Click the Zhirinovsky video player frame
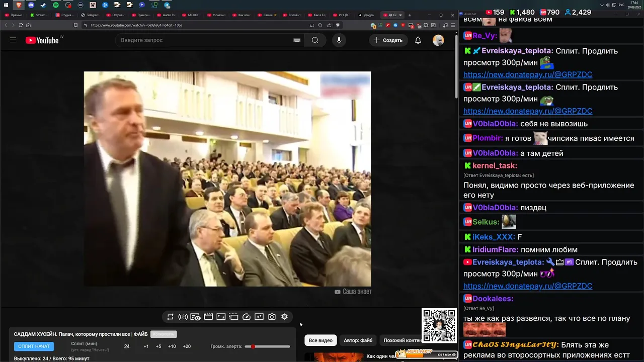Screen dimensions: 644x362 [x=227, y=179]
